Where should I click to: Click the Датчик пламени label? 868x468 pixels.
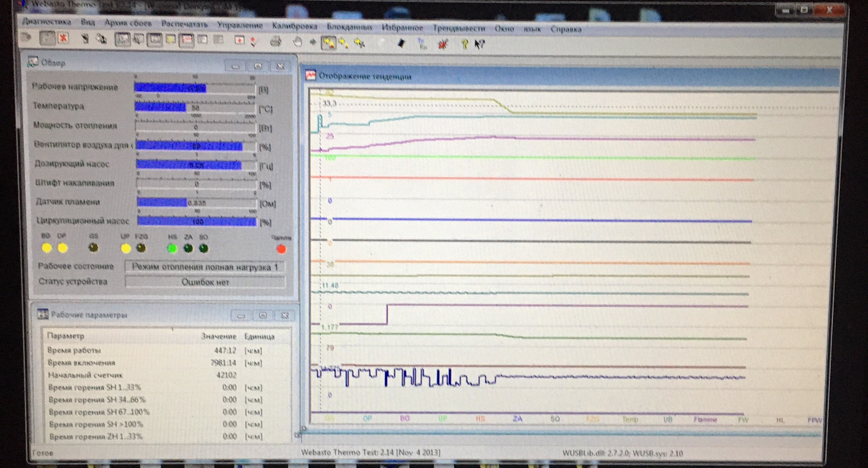(x=68, y=202)
